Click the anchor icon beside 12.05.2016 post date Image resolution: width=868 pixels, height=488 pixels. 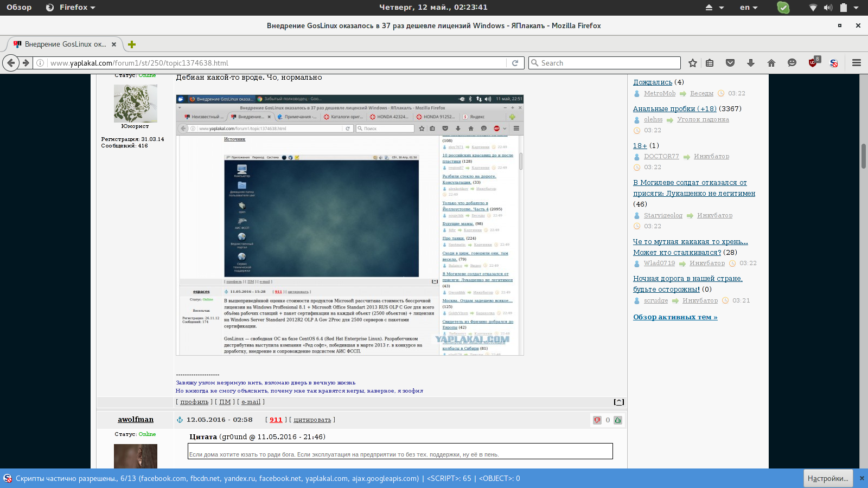click(180, 420)
